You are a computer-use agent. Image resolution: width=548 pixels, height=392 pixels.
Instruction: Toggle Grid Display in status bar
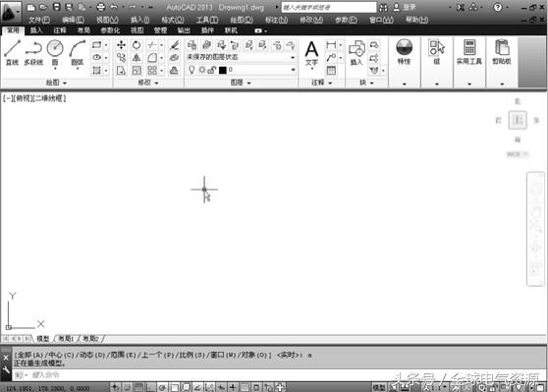tap(138, 387)
